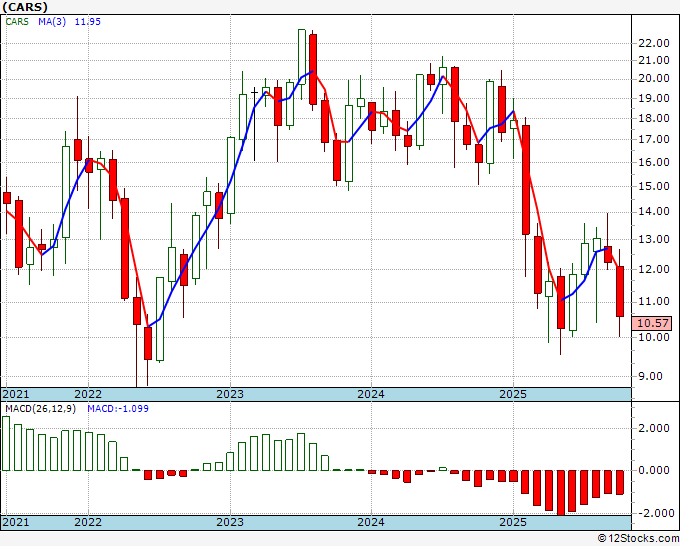Click the 9.00 price axis label
680x546 pixels.
point(651,376)
